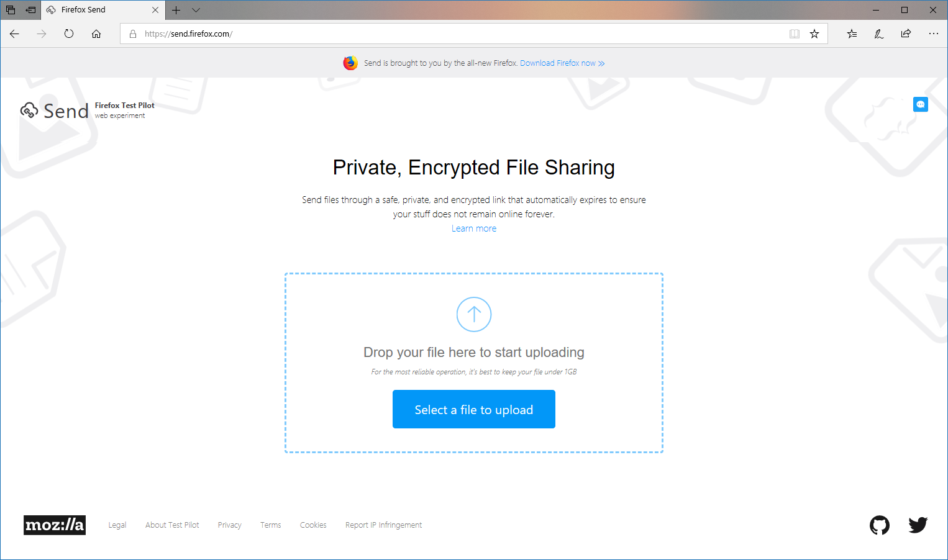This screenshot has height=560, width=948.
Task: Open the Twitter bird icon
Action: [x=918, y=525]
